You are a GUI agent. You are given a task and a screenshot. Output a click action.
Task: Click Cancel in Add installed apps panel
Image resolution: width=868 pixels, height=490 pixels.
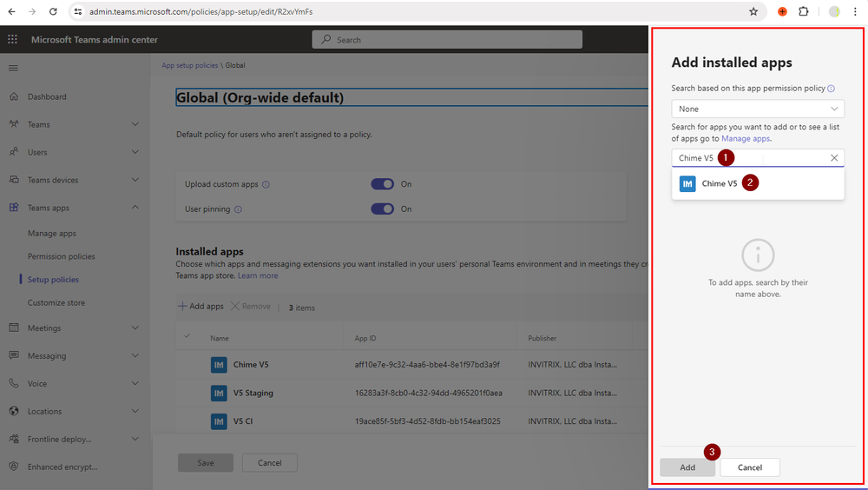click(750, 467)
